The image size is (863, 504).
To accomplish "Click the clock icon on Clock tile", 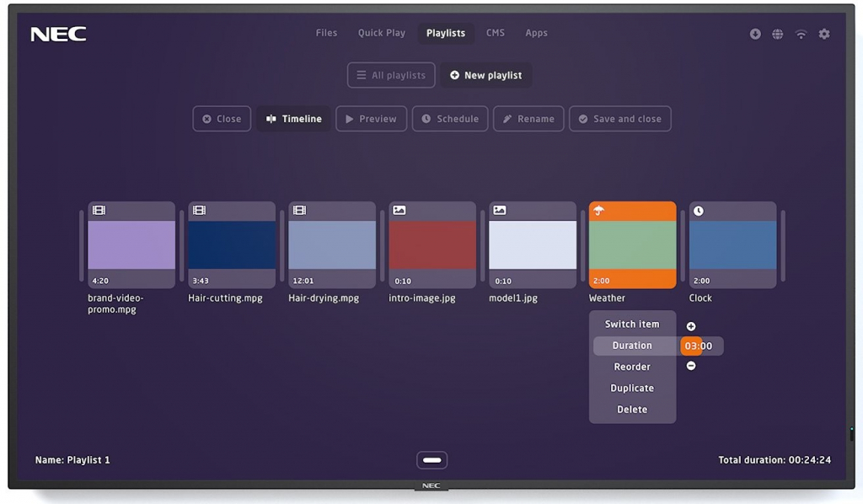I will [x=699, y=211].
